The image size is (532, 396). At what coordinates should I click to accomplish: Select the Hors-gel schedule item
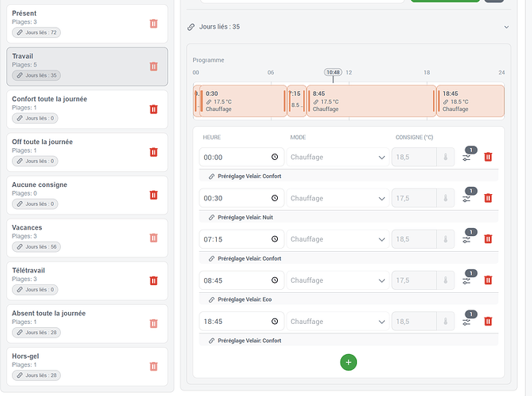87,367
